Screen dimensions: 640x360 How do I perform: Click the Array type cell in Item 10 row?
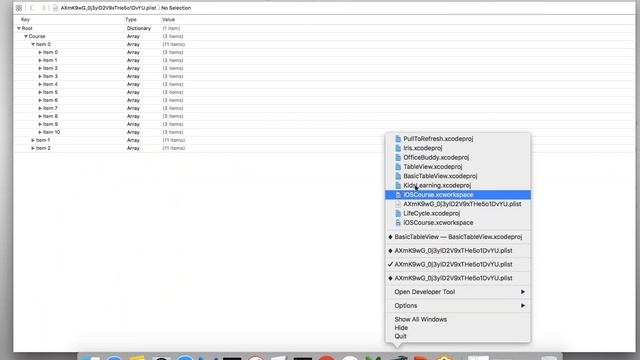click(x=133, y=132)
